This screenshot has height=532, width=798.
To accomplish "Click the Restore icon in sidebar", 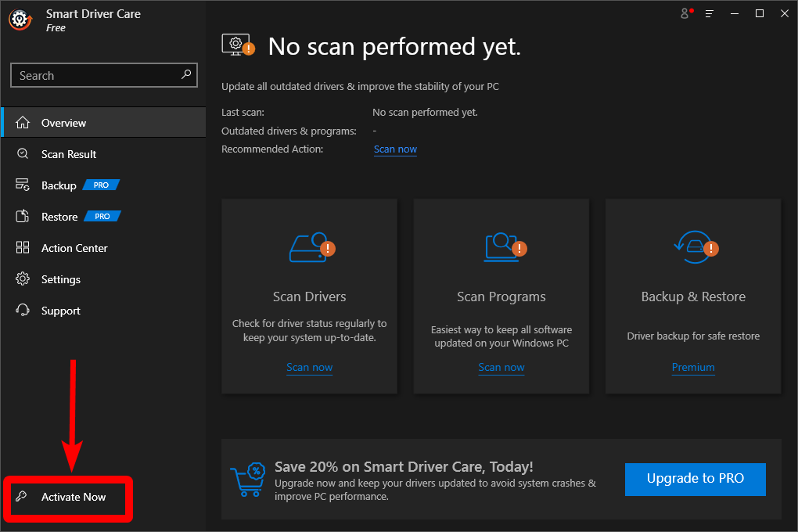I will point(23,217).
